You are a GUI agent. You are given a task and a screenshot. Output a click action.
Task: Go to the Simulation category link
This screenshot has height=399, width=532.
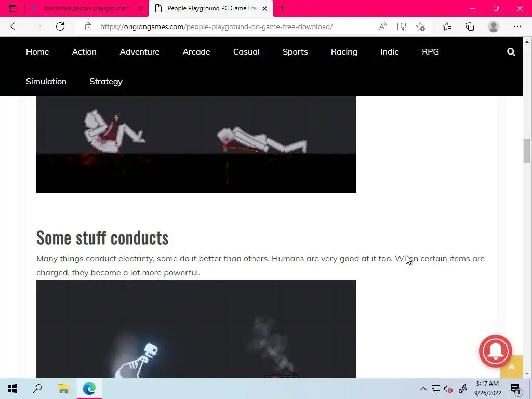46,82
